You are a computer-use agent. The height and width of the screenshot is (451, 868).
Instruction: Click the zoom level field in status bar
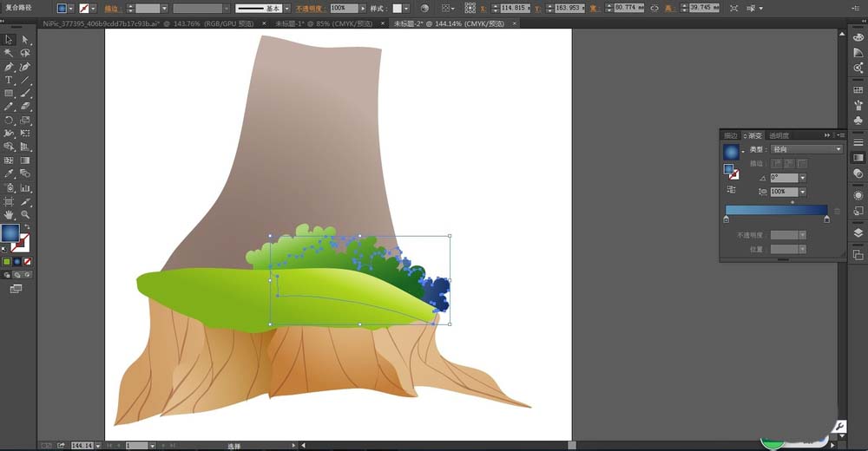(x=80, y=445)
